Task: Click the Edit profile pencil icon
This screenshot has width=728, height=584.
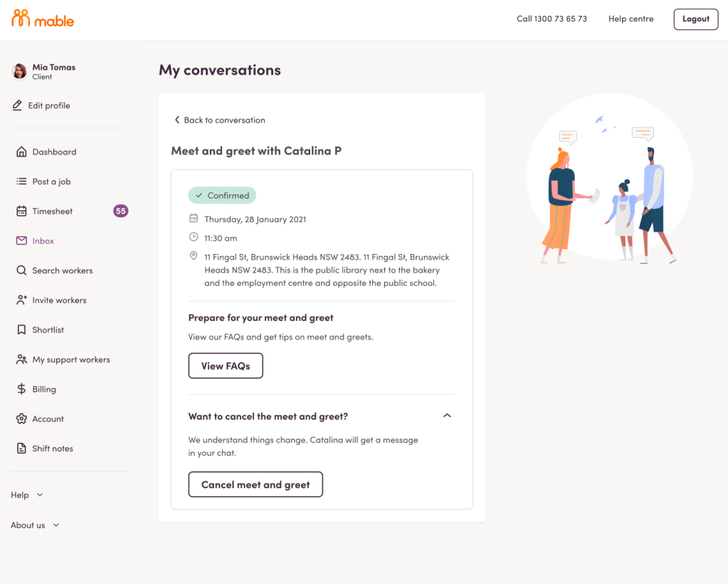Action: 17,105
